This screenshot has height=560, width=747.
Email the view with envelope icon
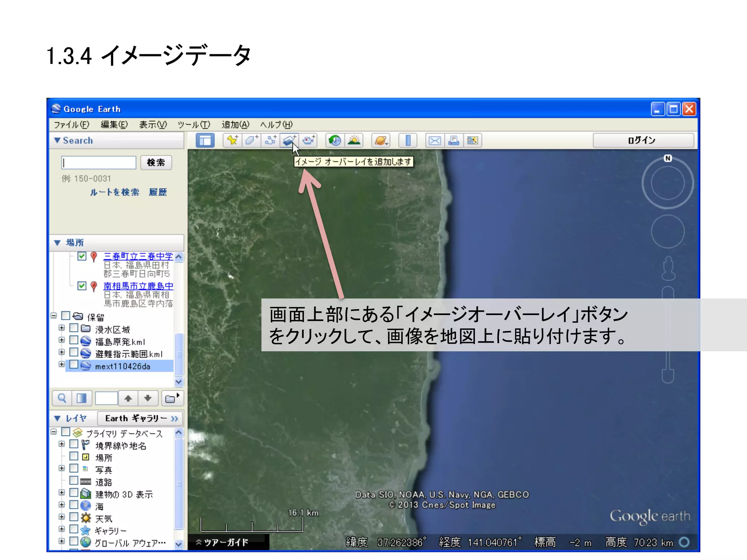click(435, 140)
